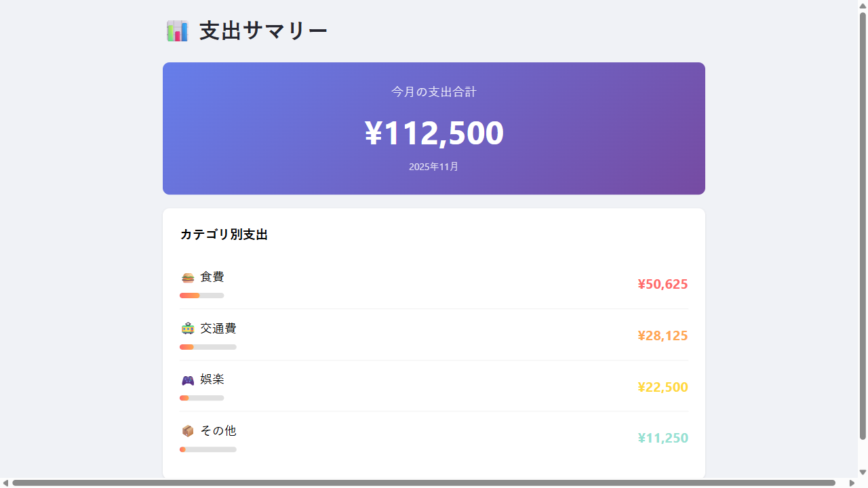Expand the その他 category row

tap(434, 438)
